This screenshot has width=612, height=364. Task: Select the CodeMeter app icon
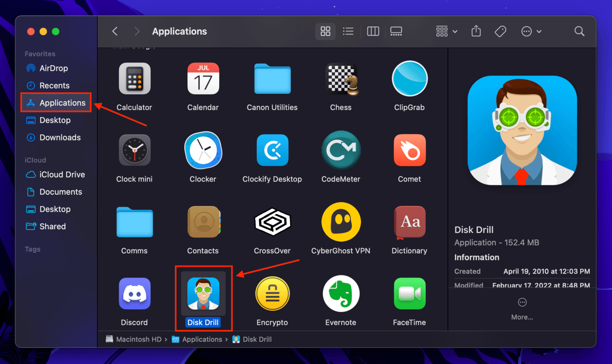pyautogui.click(x=340, y=150)
